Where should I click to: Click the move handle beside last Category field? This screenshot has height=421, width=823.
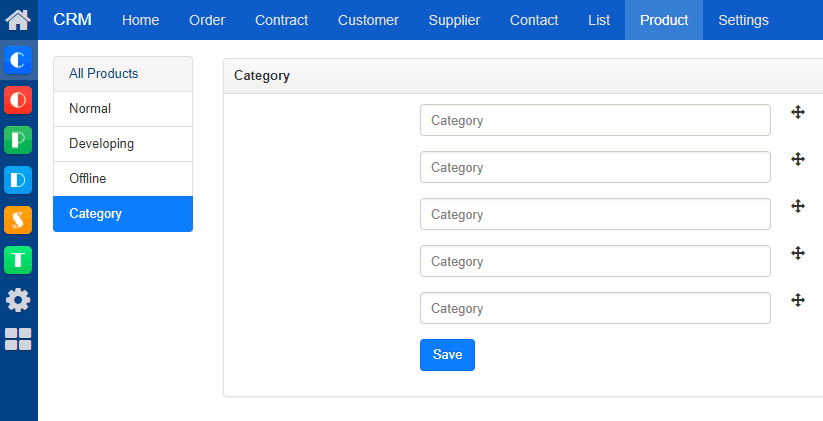click(798, 300)
